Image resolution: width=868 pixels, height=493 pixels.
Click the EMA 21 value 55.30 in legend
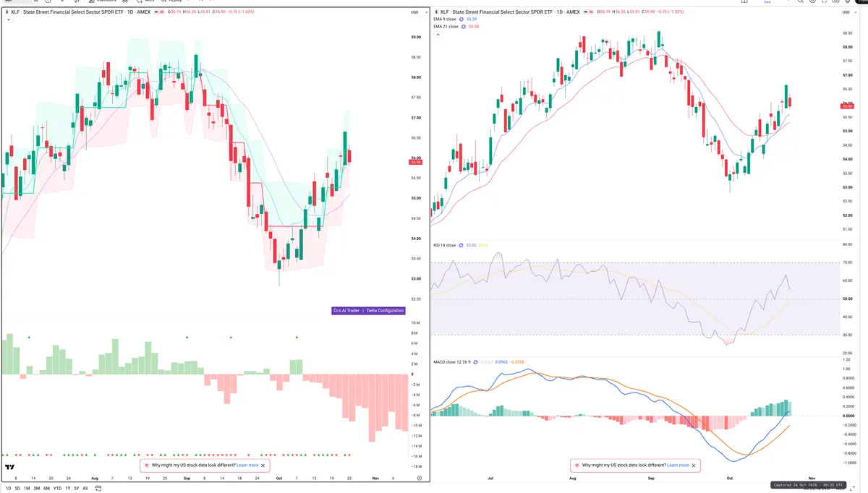pos(474,26)
